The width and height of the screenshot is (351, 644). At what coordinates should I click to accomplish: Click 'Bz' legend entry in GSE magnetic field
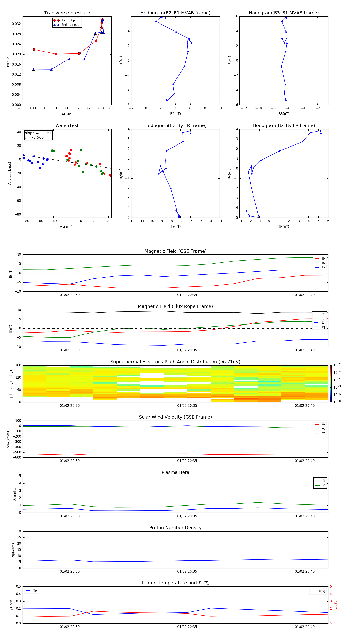pyautogui.click(x=320, y=267)
